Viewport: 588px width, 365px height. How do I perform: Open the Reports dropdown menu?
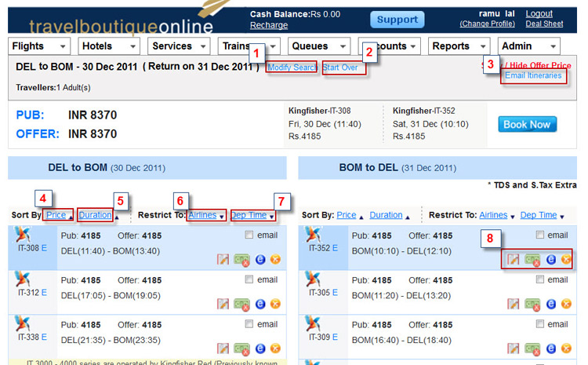(458, 46)
